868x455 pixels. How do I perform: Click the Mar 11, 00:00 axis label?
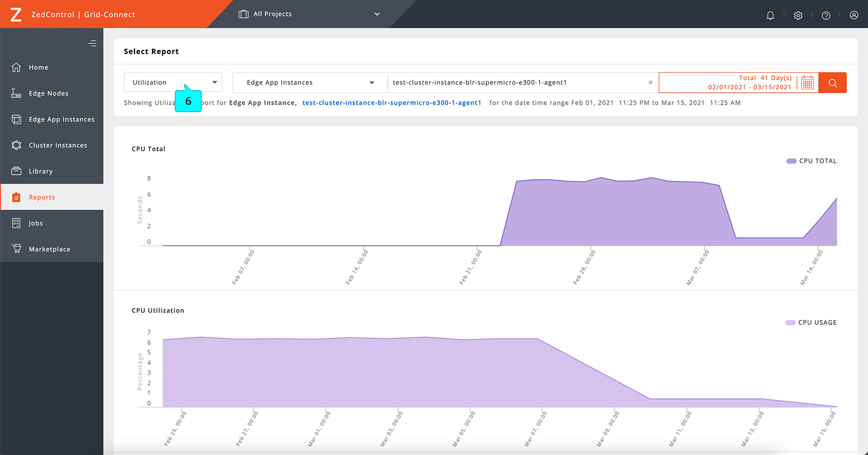pyautogui.click(x=680, y=429)
